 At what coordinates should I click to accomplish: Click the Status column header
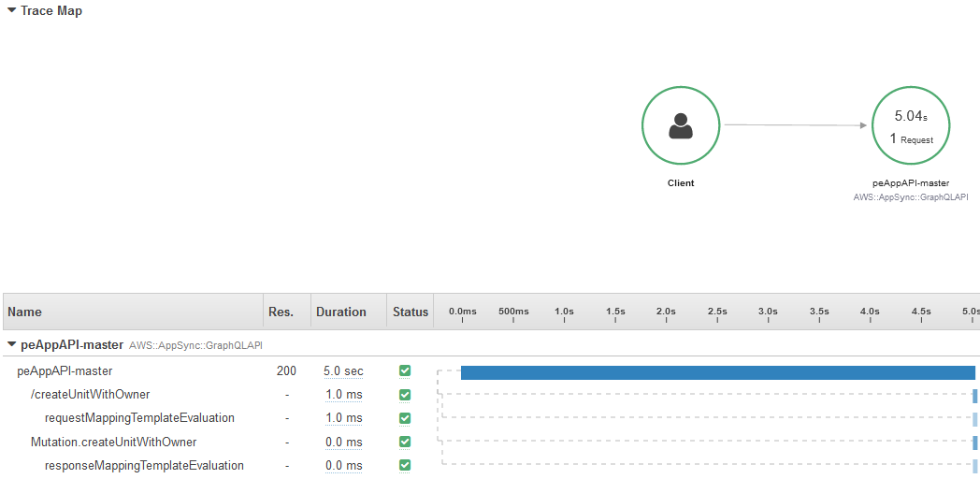[411, 312]
